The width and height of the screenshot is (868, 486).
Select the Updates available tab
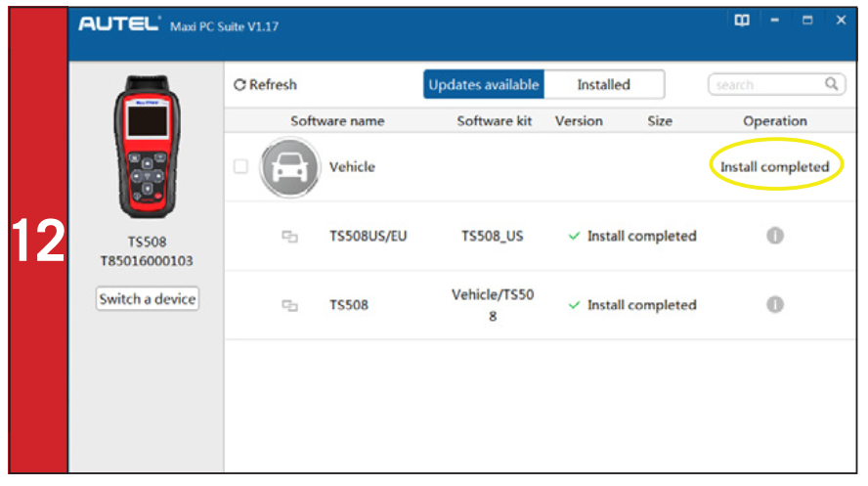coord(484,85)
